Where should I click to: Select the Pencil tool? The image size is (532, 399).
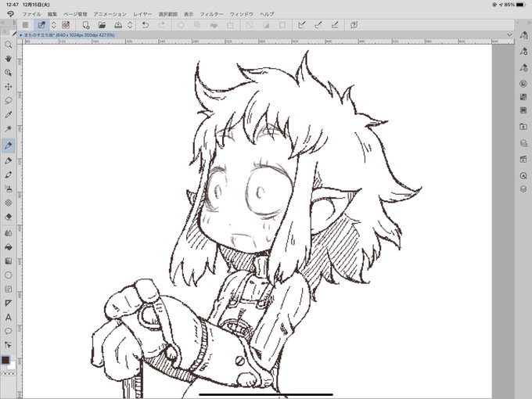point(8,160)
